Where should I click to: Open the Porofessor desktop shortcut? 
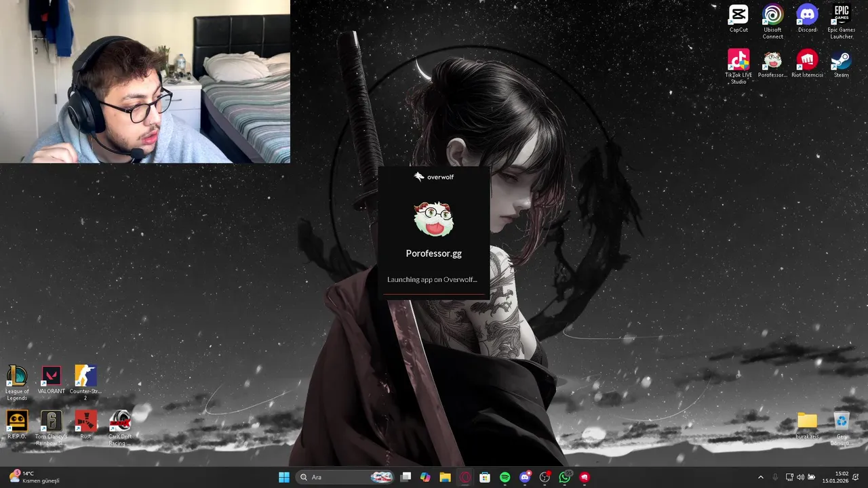(772, 64)
